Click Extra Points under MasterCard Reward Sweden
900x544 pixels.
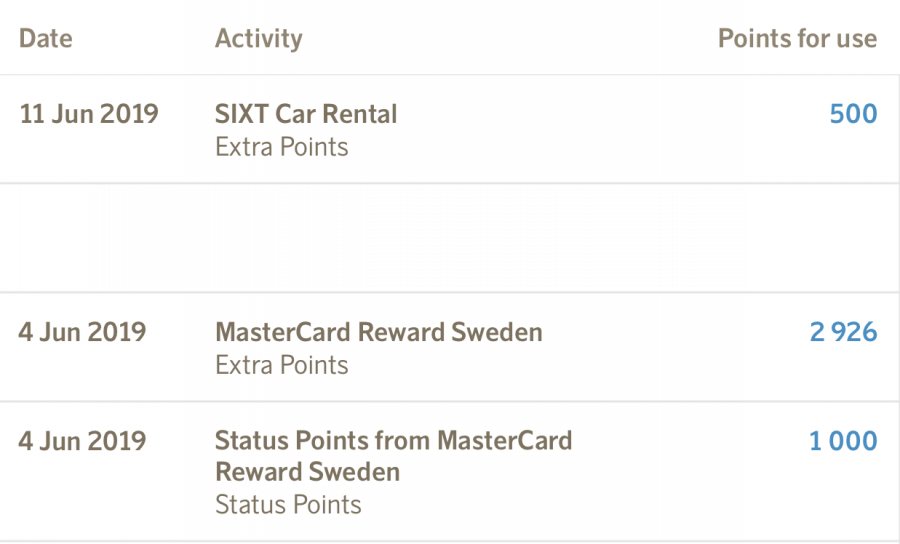point(282,365)
